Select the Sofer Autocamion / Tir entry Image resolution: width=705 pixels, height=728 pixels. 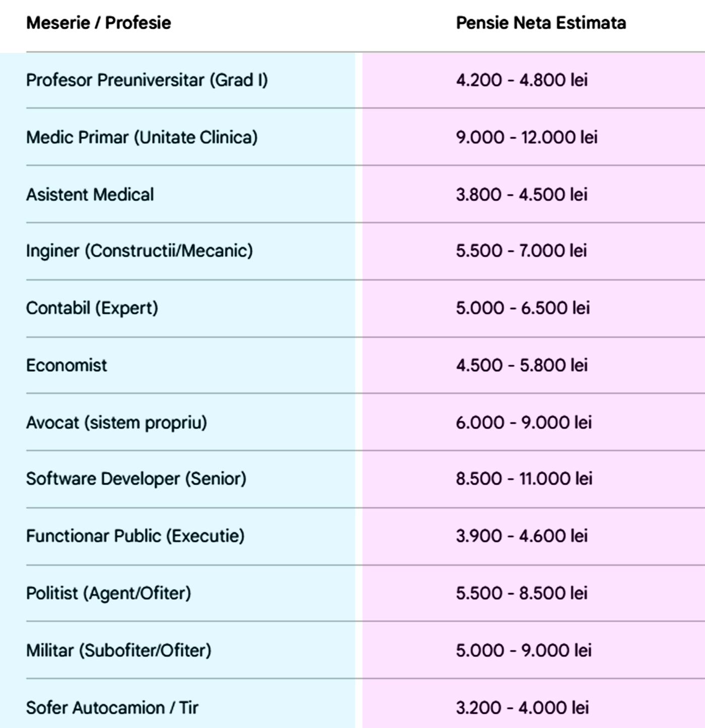point(112,708)
